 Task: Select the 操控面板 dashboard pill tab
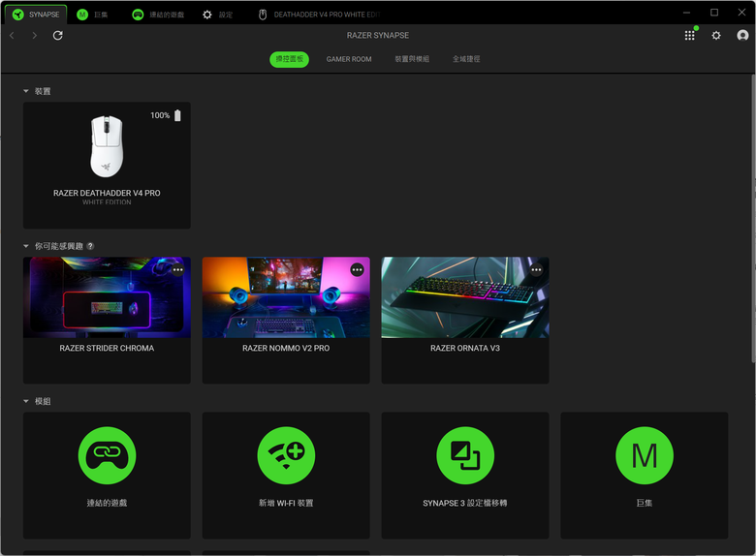point(289,59)
